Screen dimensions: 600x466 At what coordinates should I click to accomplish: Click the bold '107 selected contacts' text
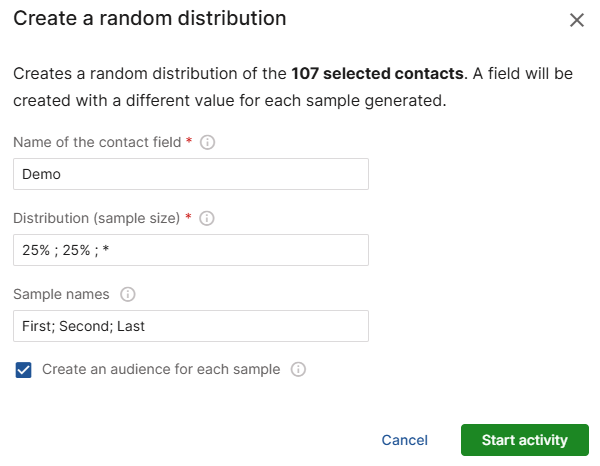point(377,74)
